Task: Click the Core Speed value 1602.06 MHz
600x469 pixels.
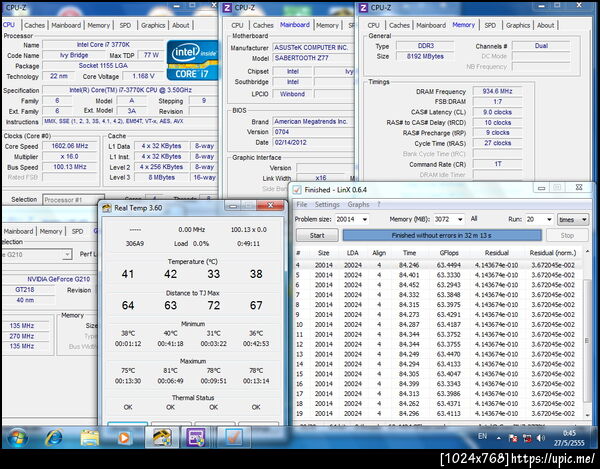Action: point(70,146)
